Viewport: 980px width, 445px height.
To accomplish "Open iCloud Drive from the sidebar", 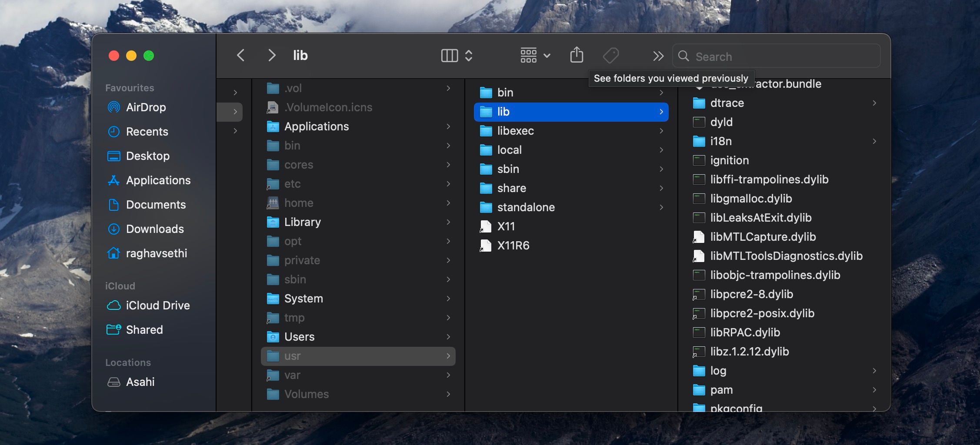I will coord(157,305).
